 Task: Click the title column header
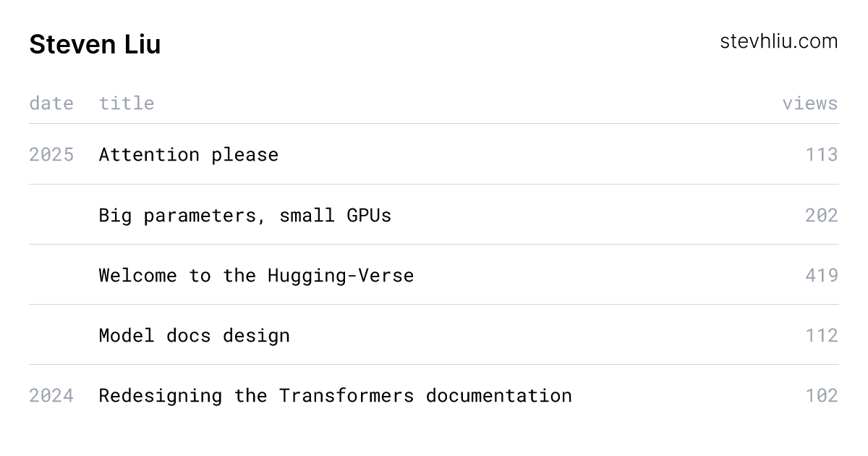point(127,104)
